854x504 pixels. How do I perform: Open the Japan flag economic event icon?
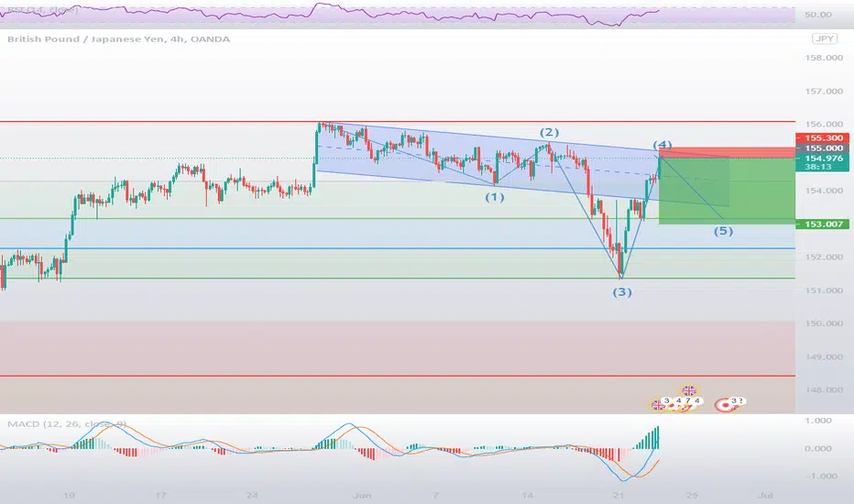point(725,405)
